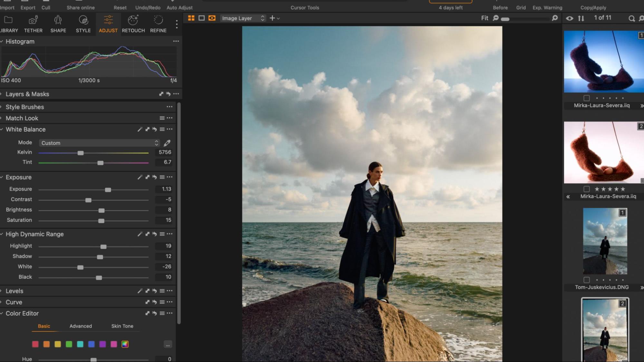Click Share online in the top toolbar
The width and height of the screenshot is (644, 362).
click(80, 7)
